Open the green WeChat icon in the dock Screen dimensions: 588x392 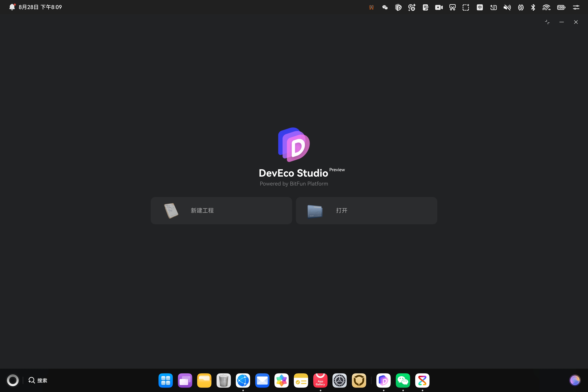pyautogui.click(x=403, y=380)
